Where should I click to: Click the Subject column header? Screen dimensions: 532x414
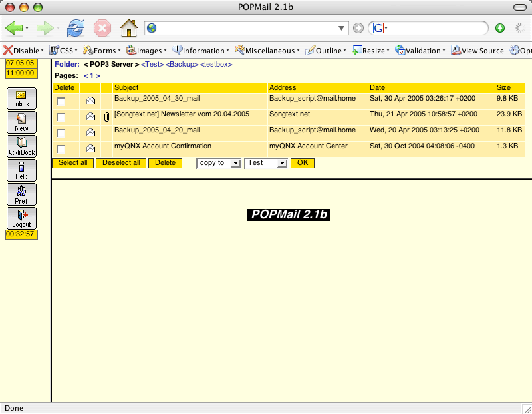click(x=190, y=88)
